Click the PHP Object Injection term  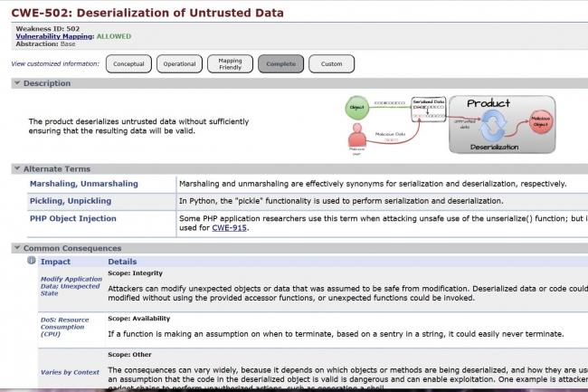click(x=73, y=218)
